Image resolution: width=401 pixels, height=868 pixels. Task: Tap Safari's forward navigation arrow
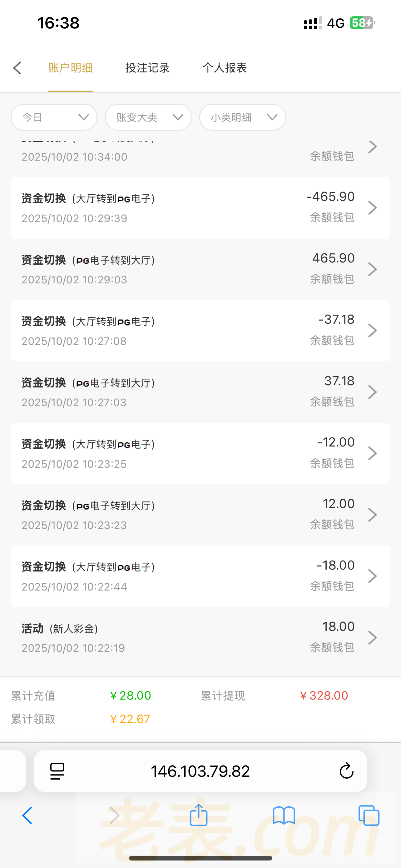115,816
